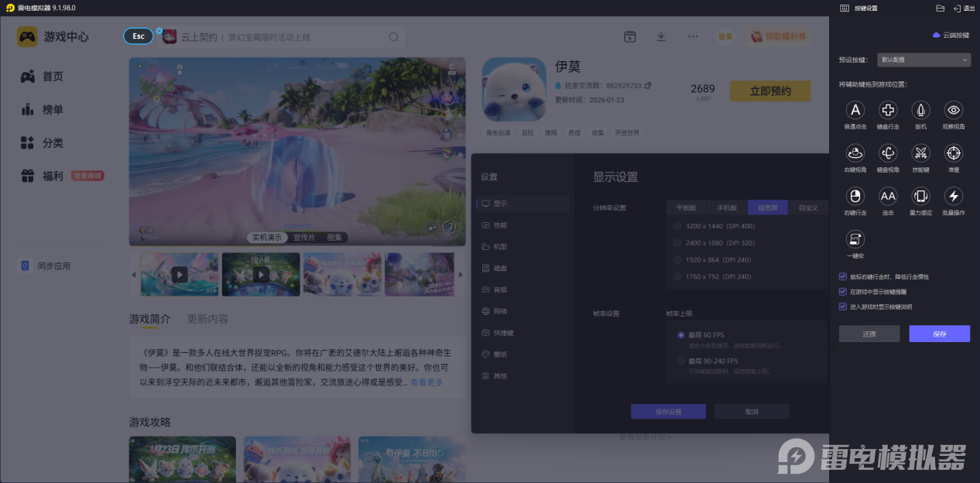
Task: Click 查看更多 link in game intro
Action: click(427, 382)
